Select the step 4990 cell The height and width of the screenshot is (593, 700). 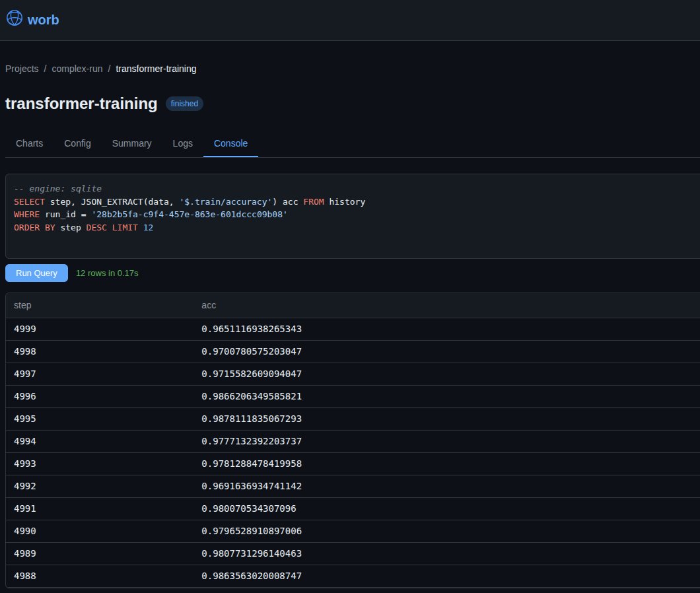coord(25,531)
